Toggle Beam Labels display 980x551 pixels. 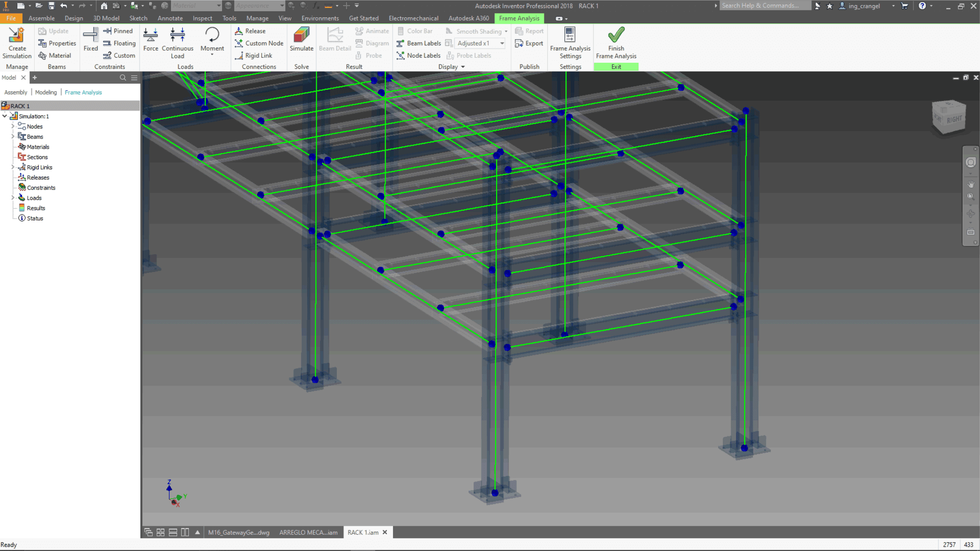tap(419, 43)
